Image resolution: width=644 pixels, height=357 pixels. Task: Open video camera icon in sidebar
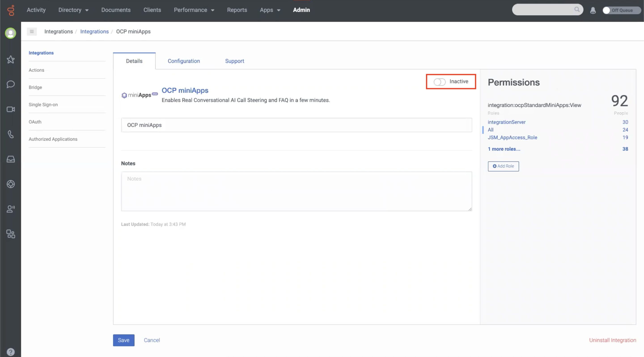(x=11, y=109)
